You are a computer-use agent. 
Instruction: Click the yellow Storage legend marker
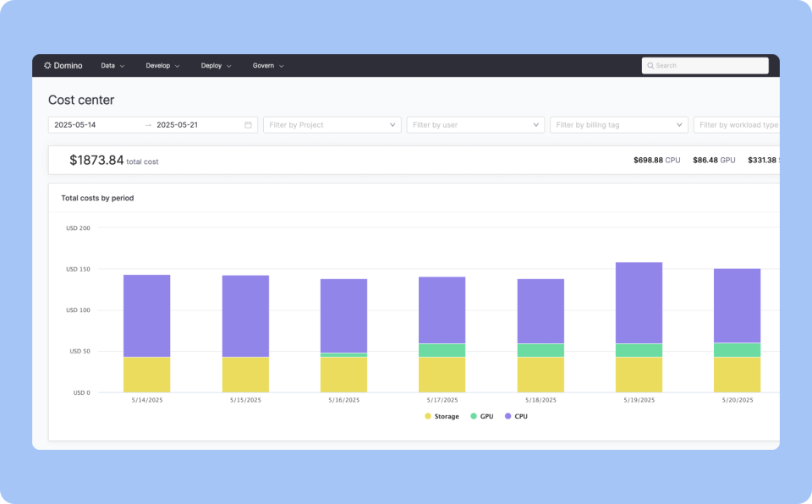point(428,416)
